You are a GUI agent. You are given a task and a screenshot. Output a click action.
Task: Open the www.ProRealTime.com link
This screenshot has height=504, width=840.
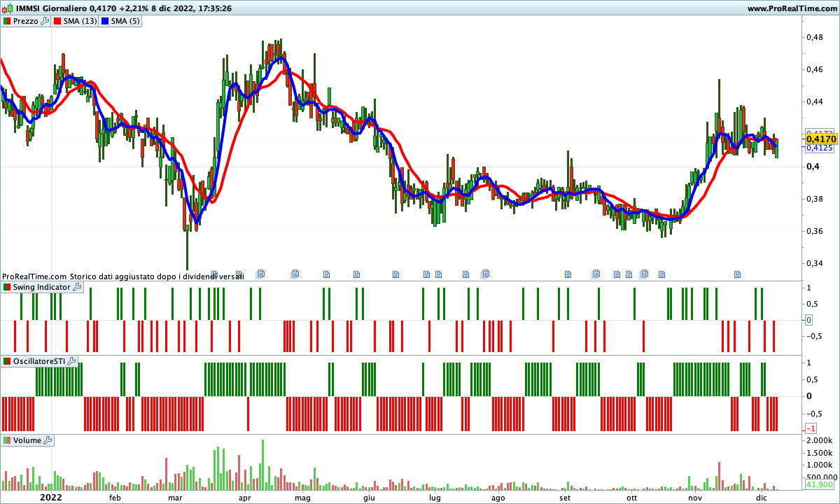coord(792,8)
